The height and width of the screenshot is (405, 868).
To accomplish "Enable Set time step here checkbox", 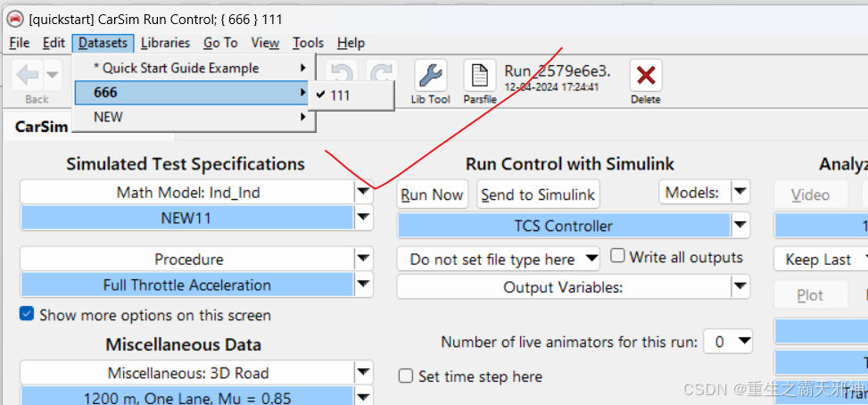I will 406,376.
